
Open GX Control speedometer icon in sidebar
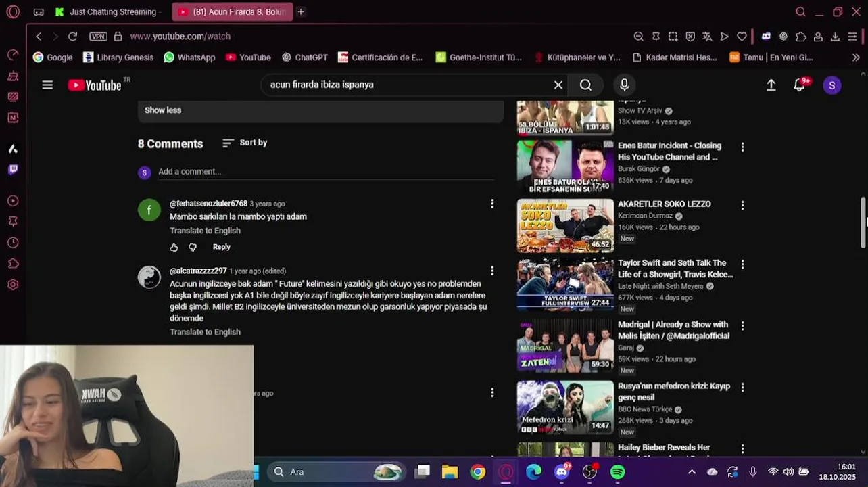[13, 55]
